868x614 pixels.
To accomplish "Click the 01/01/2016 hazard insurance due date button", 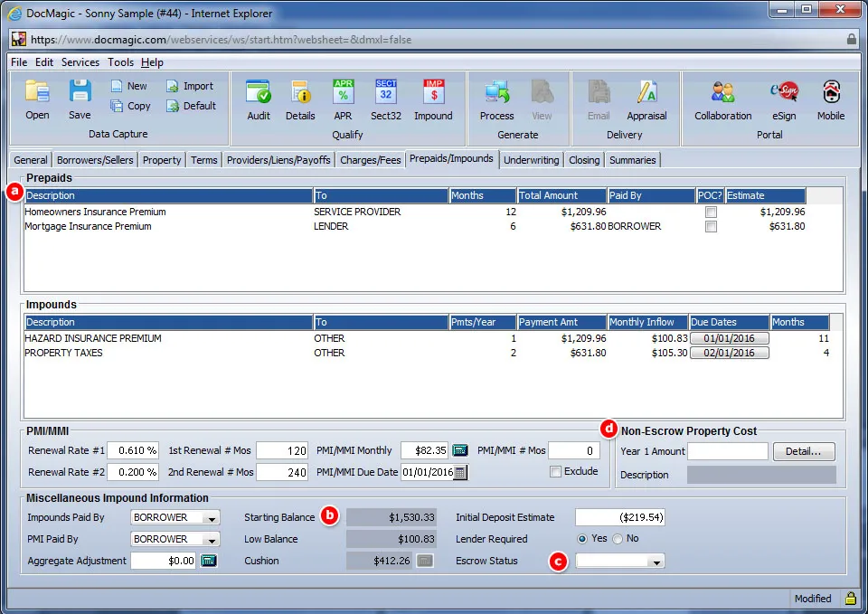I will click(x=729, y=338).
